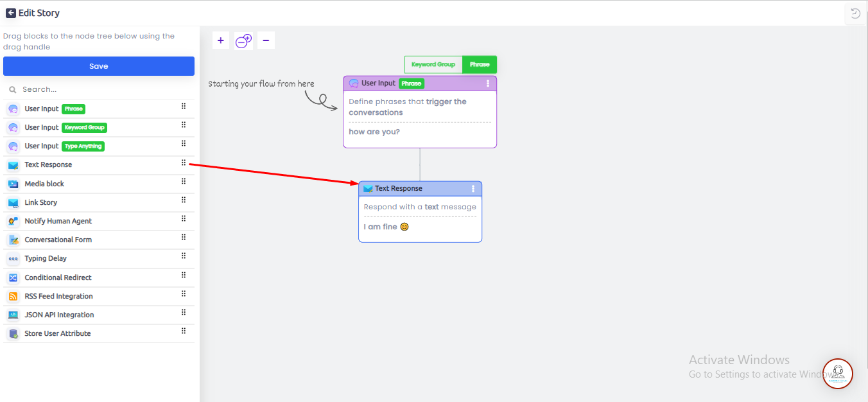
Task: Click the Notify Human Agent icon
Action: click(13, 221)
